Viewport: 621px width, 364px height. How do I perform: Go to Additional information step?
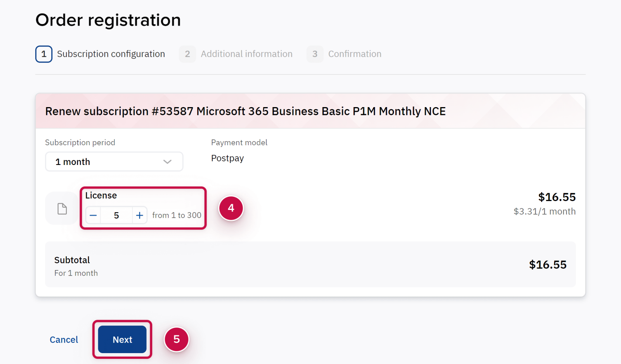click(x=246, y=54)
